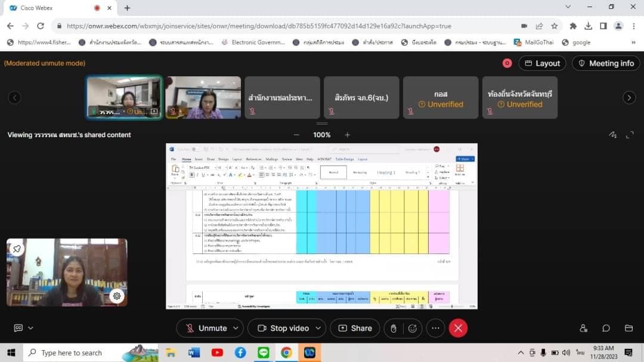Open a new browser tab
This screenshot has width=644, height=362.
point(128,8)
